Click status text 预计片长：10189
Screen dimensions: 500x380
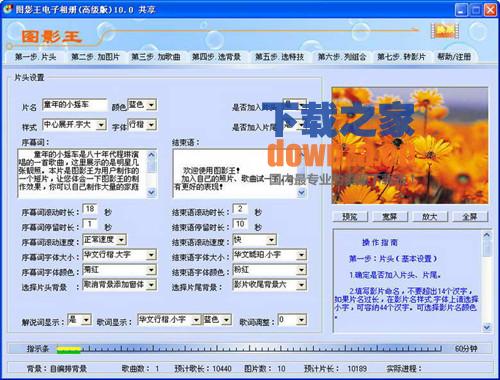pos(335,368)
